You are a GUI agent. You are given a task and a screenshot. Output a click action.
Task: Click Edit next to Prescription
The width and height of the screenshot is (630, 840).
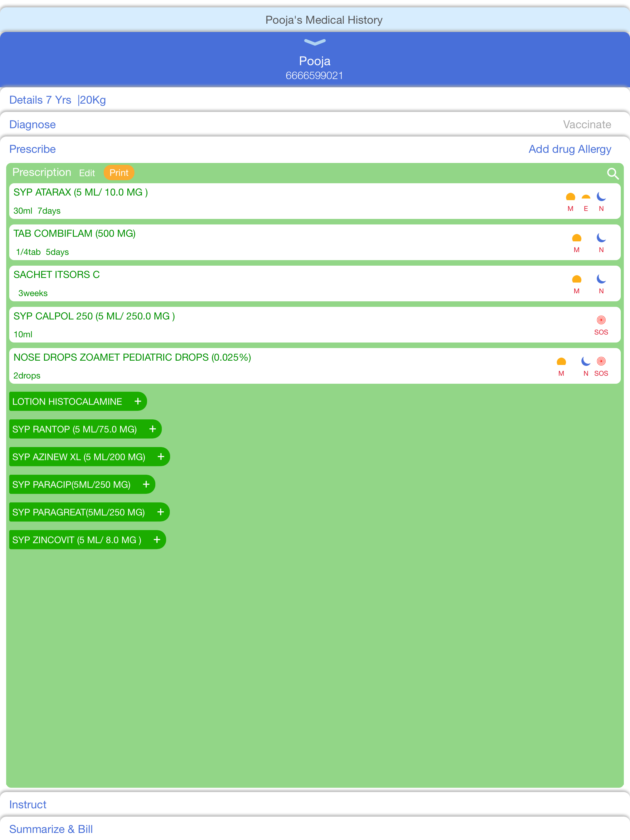[x=87, y=173]
